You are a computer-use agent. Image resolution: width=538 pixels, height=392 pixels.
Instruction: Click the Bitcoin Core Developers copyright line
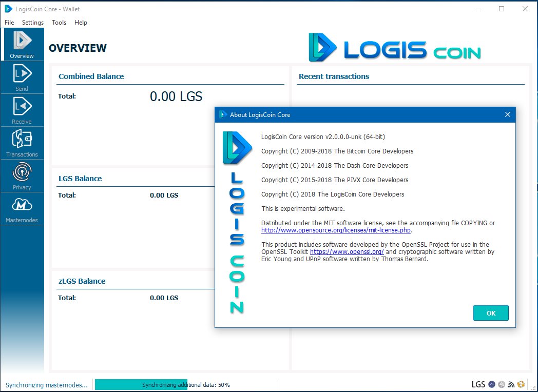337,151
